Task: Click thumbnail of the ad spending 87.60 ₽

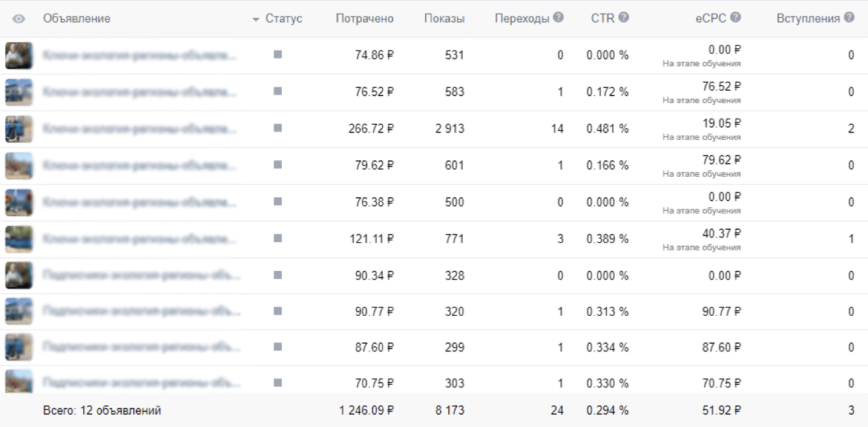Action: pos(18,347)
